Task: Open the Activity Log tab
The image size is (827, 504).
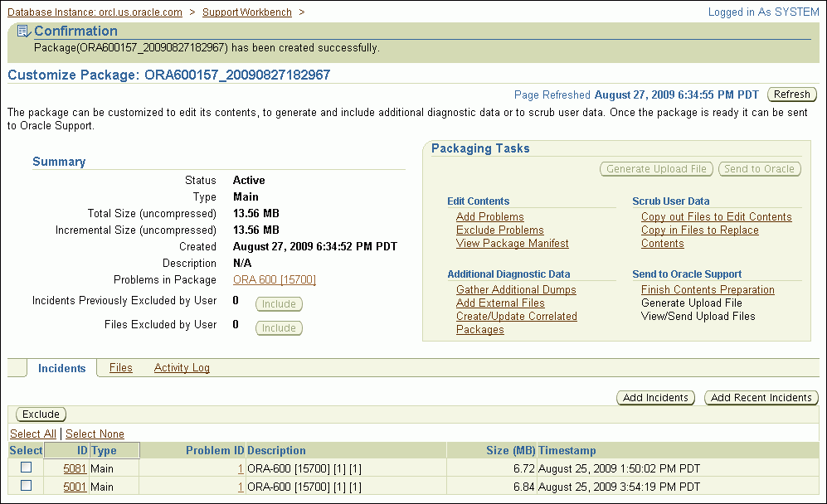Action: 182,368
